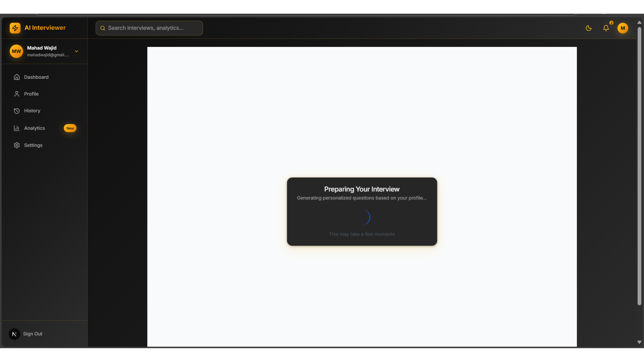Click the MW profile avatar in sidebar
Screen dimensions: 644x362
pos(16,51)
